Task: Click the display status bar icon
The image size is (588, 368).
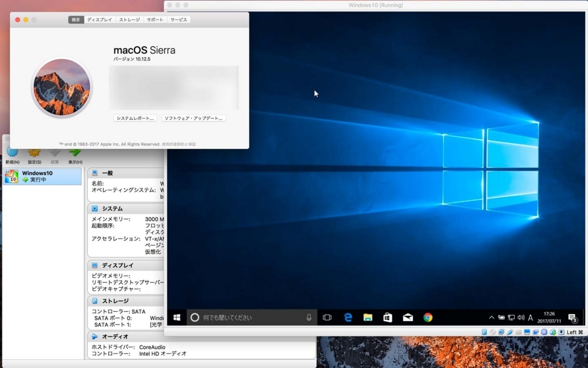Action: (527, 332)
